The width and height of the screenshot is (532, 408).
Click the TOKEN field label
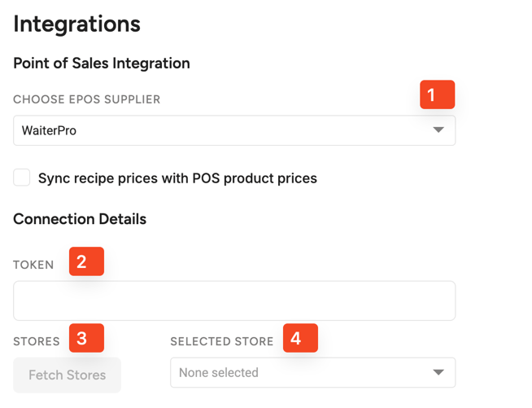33,265
